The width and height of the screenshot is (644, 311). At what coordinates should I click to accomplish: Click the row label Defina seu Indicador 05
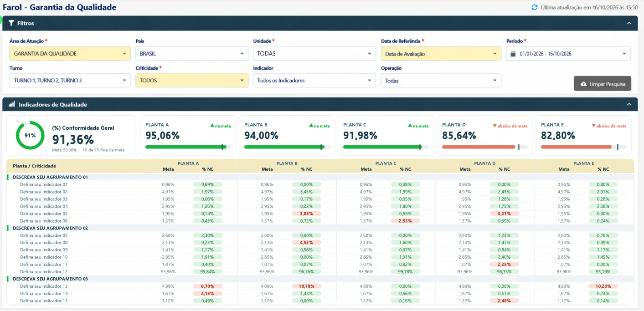pos(44,214)
